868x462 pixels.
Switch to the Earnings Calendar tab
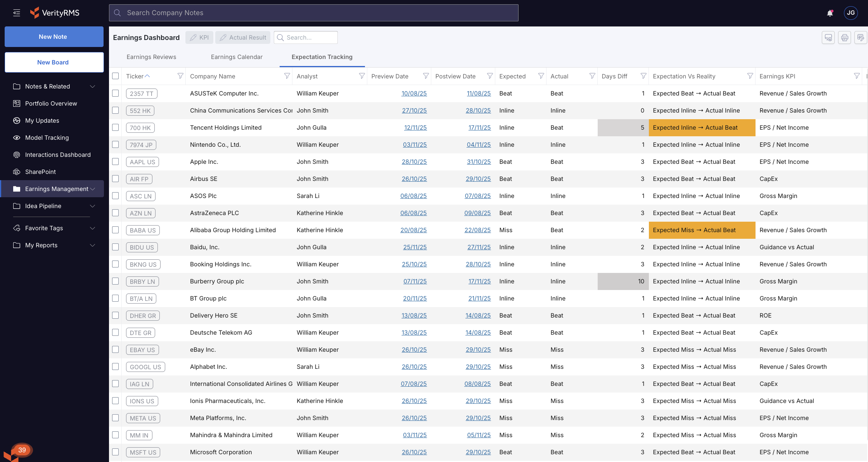[237, 57]
